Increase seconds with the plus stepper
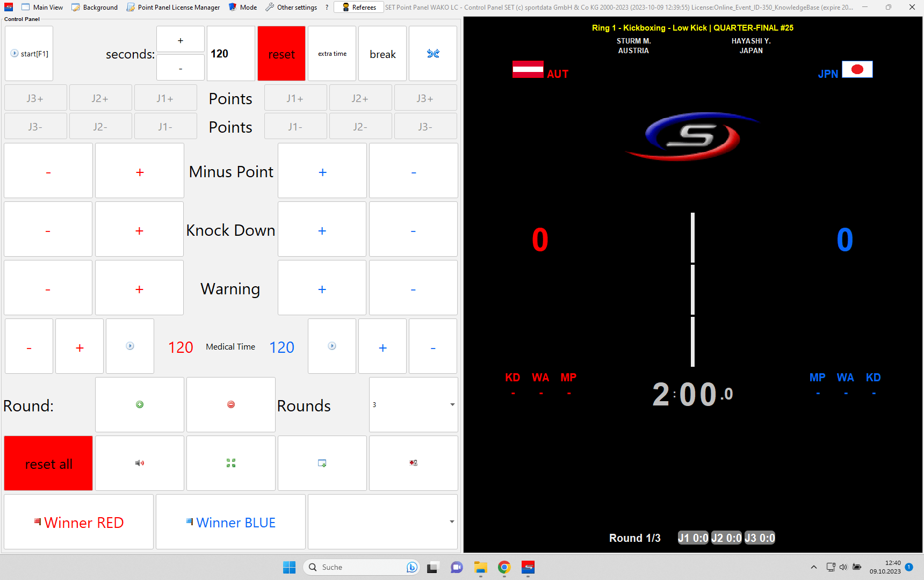 181,40
